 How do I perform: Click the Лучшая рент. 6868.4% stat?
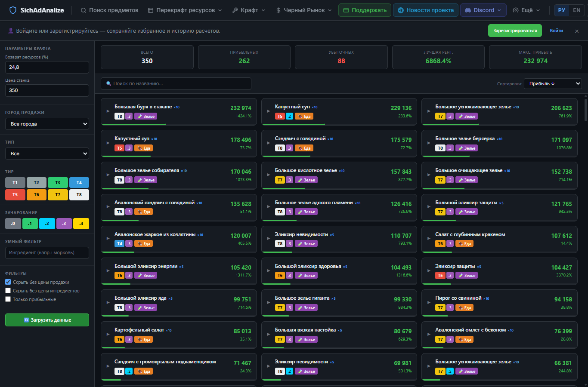[438, 57]
